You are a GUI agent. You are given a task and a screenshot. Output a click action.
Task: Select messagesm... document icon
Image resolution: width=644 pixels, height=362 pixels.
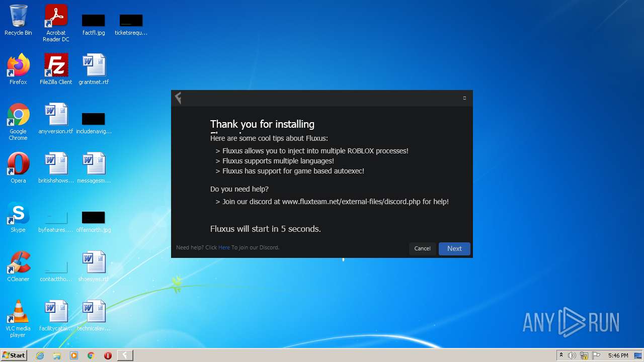(94, 168)
